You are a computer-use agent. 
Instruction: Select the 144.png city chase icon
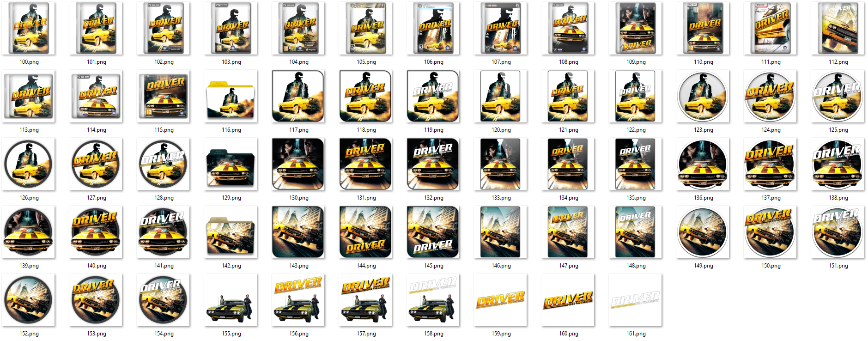pyautogui.click(x=366, y=232)
